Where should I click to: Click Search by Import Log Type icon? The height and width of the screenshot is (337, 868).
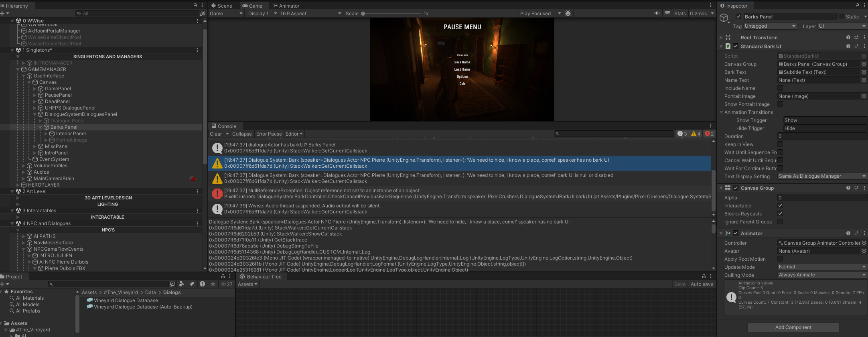tap(203, 284)
